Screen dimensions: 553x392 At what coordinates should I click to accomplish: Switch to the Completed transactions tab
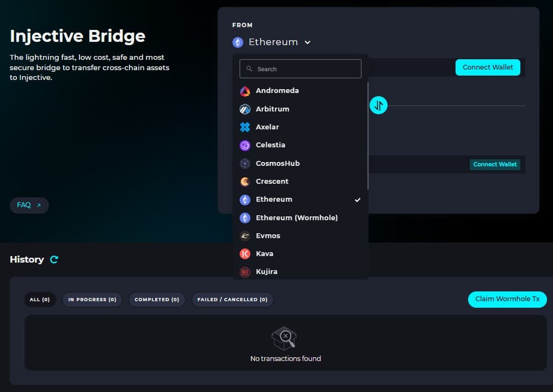pyautogui.click(x=157, y=300)
